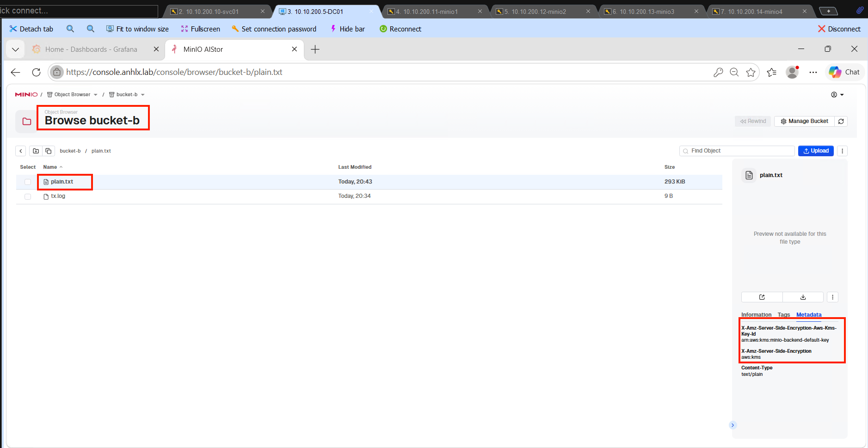Open saved password key icon
868x448 pixels.
pyautogui.click(x=718, y=72)
